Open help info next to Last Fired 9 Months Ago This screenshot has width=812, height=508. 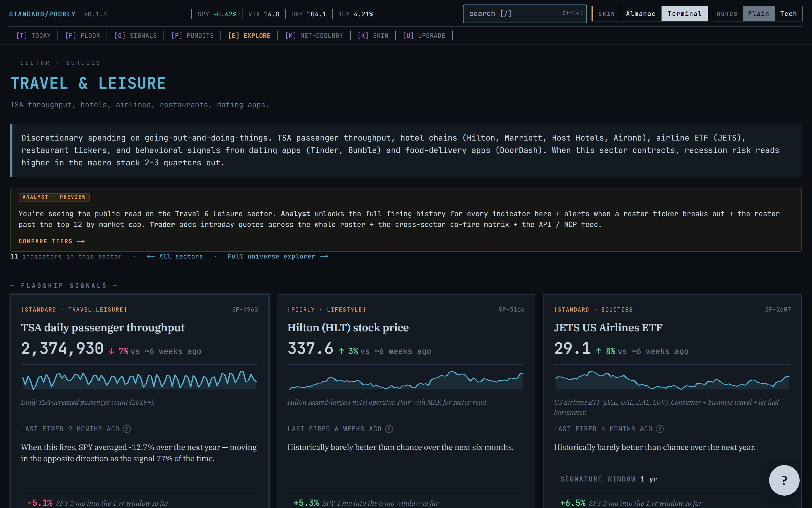tap(127, 429)
